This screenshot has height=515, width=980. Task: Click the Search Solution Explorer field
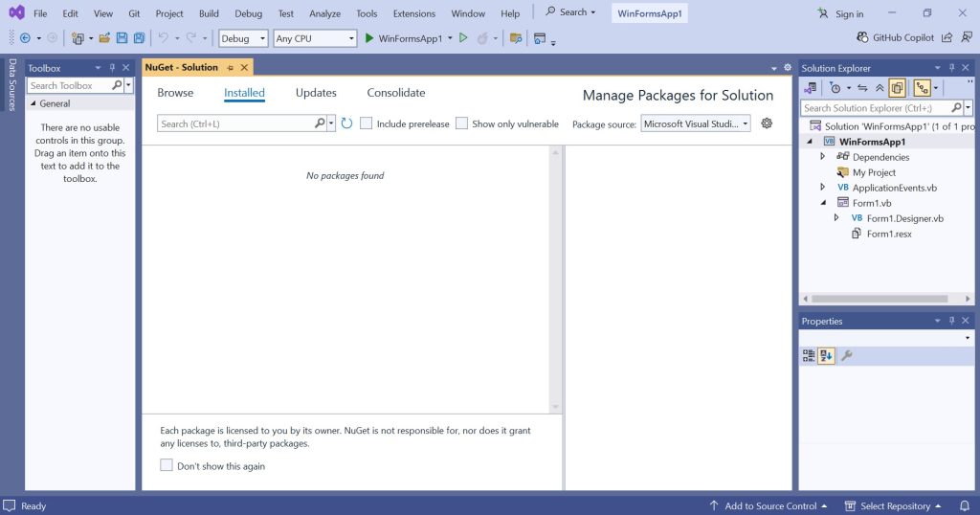(876, 107)
